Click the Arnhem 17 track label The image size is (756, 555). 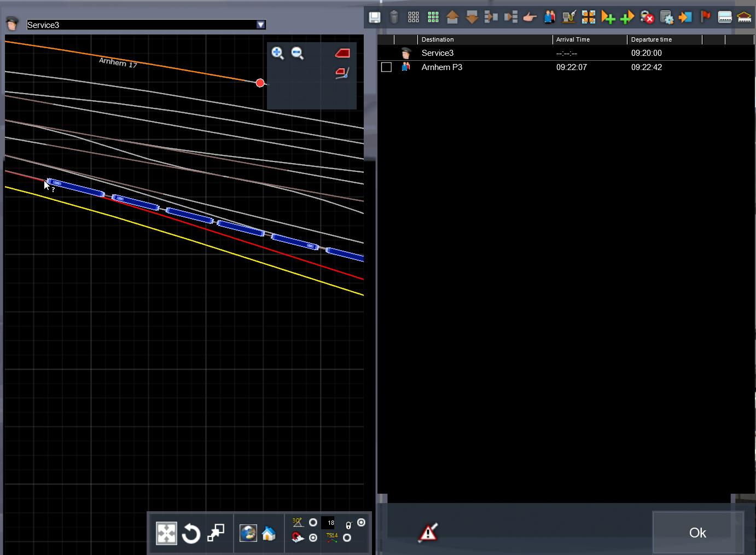(x=118, y=62)
